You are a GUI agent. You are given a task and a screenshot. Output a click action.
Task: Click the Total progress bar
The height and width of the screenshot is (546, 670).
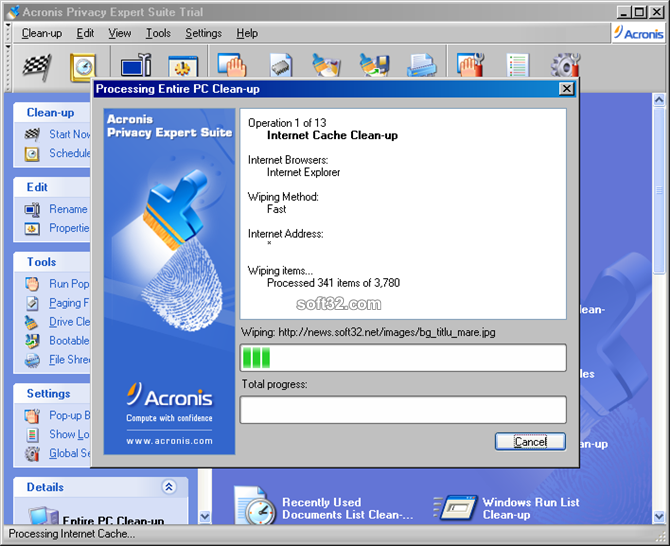click(403, 410)
